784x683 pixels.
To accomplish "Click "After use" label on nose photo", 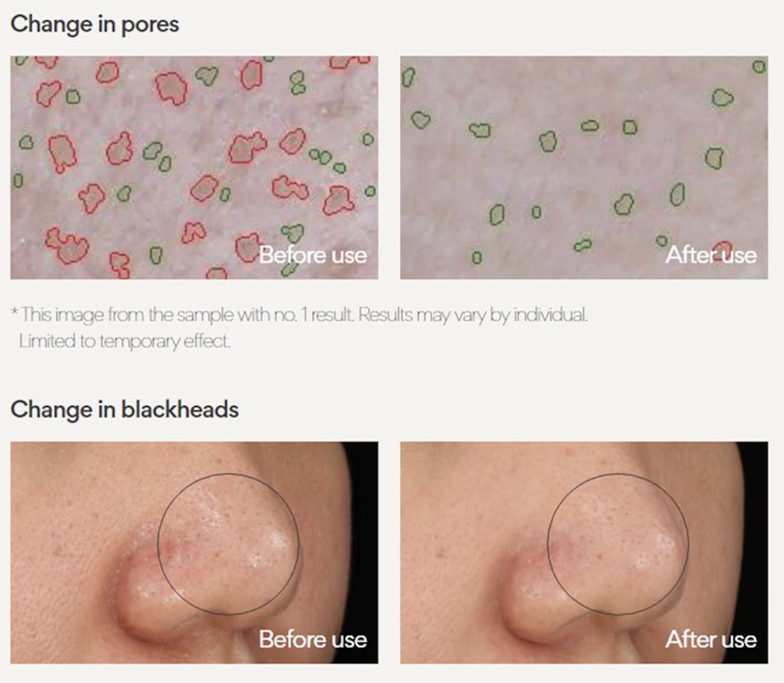I will [x=711, y=639].
